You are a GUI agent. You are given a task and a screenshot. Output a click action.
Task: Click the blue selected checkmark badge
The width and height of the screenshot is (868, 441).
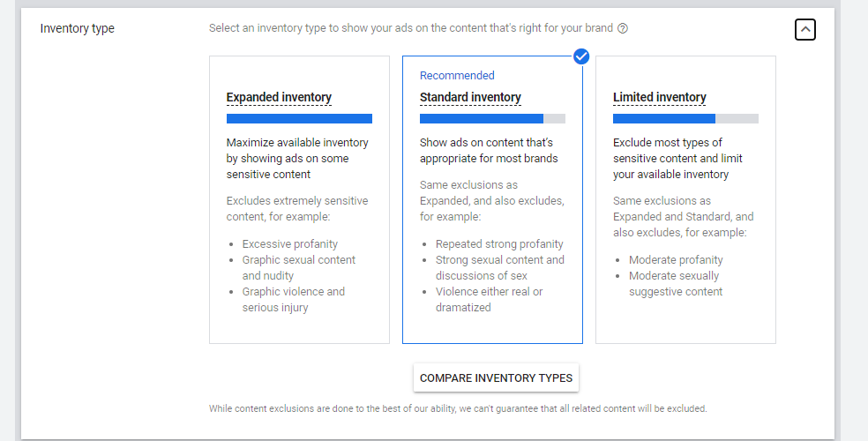click(x=581, y=56)
